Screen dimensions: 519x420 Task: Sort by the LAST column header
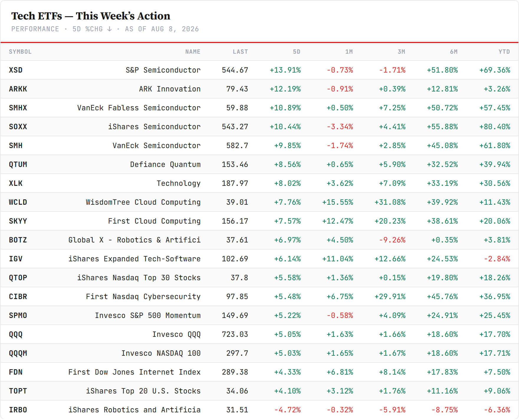coord(240,52)
